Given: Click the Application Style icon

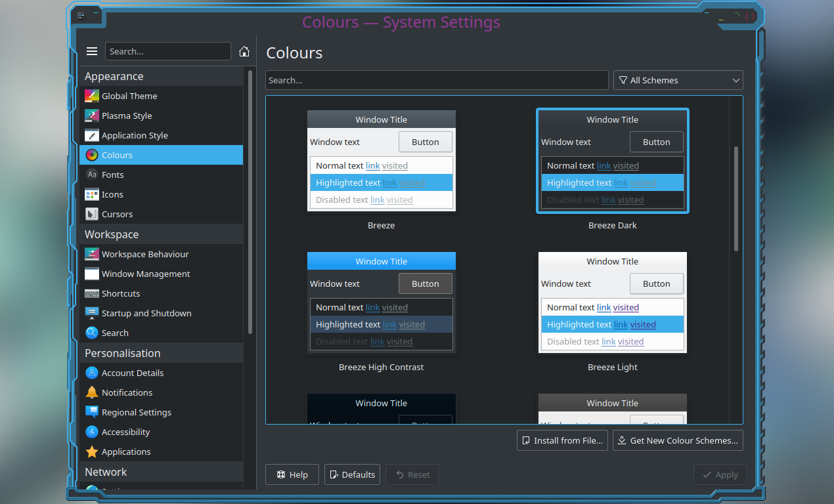Looking at the screenshot, I should 92,135.
